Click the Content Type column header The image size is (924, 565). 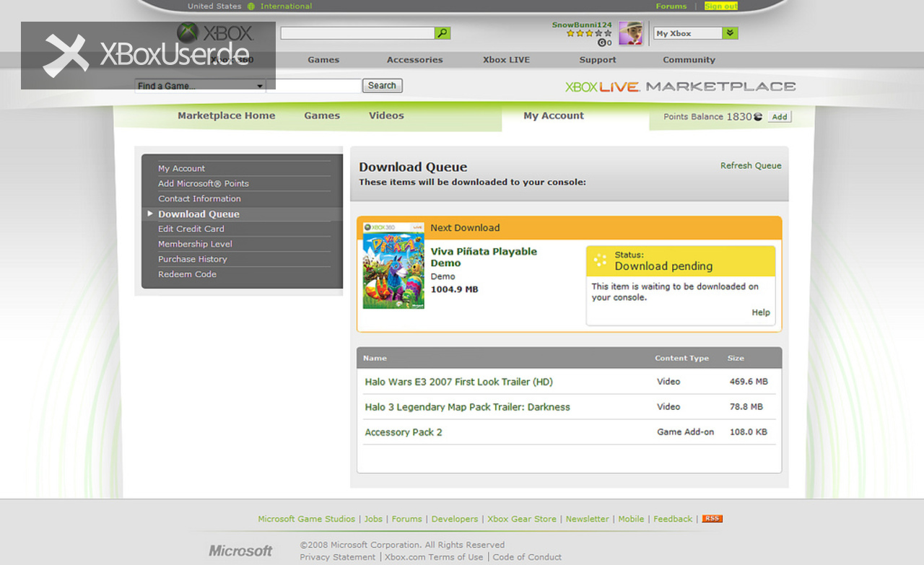pyautogui.click(x=682, y=358)
